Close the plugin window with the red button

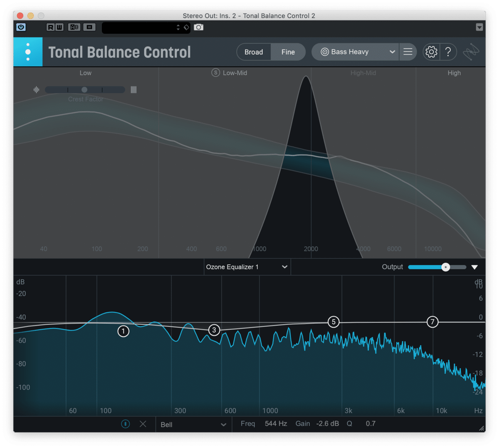point(20,16)
